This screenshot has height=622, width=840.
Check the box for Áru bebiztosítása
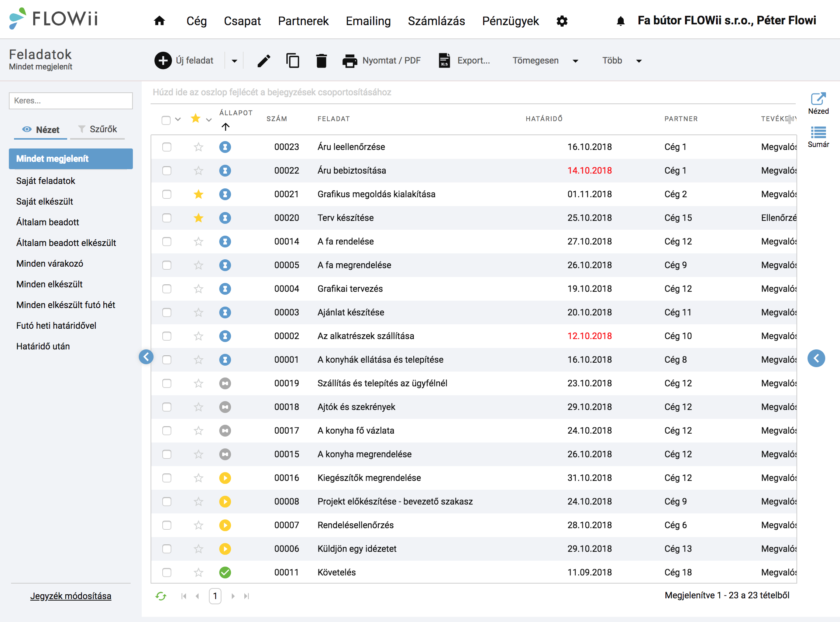pos(167,171)
